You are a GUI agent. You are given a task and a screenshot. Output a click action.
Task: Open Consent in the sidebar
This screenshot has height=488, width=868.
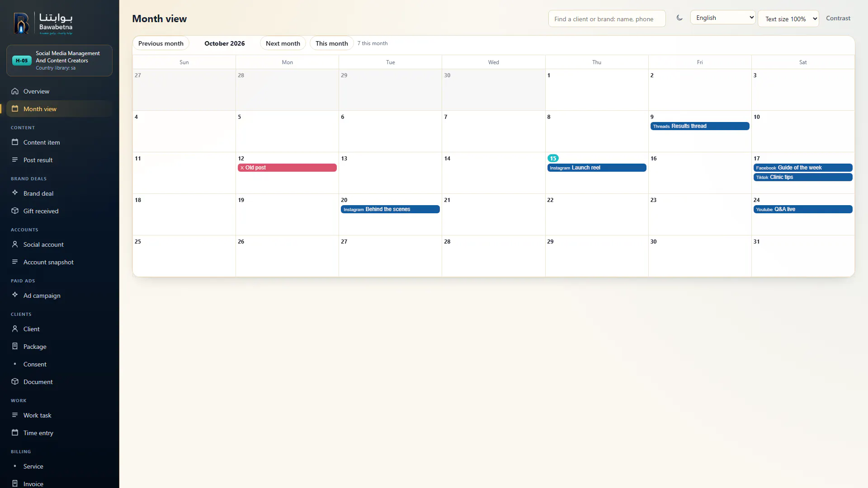[60, 364]
